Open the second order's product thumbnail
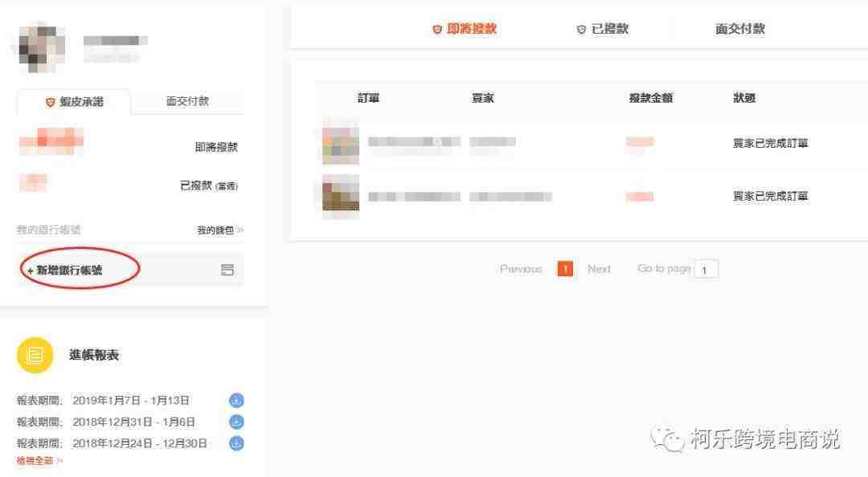Viewport: 868px width, 477px height. coord(341,195)
